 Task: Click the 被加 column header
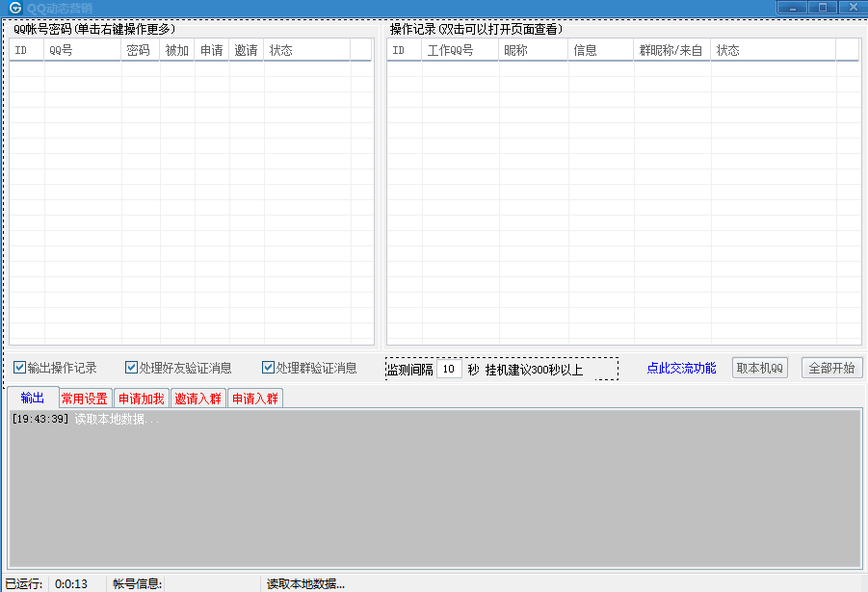(177, 50)
